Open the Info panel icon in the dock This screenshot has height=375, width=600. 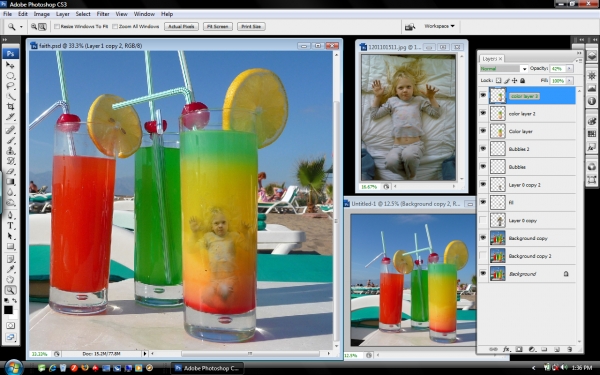tap(592, 101)
